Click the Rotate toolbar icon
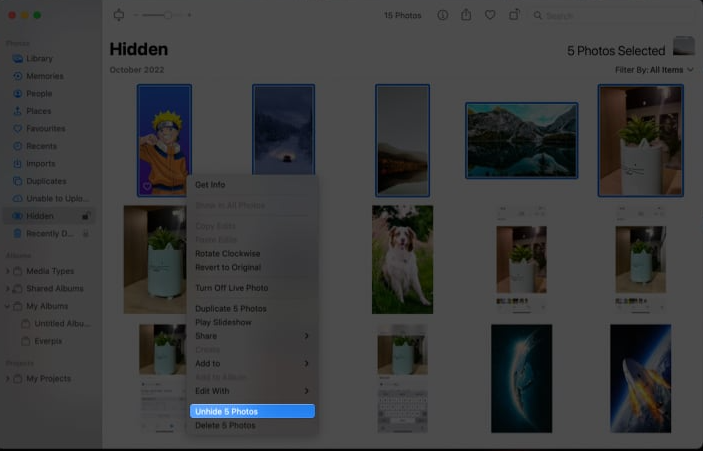This screenshot has width=703, height=451. 514,15
